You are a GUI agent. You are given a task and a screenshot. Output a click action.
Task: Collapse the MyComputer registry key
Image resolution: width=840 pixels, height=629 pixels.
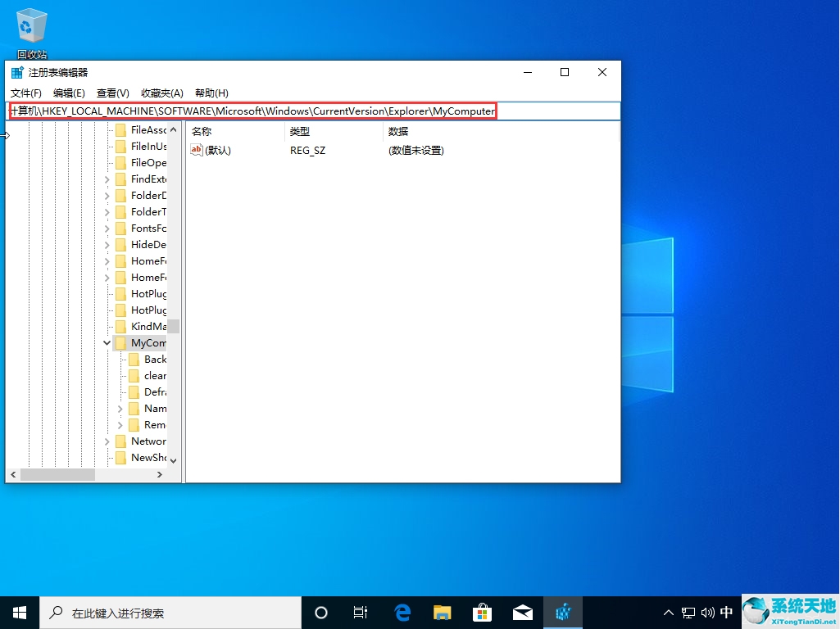pos(107,342)
